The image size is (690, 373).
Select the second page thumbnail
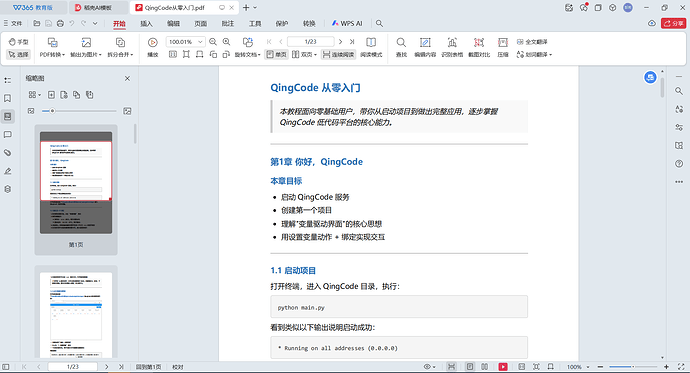coord(76,314)
